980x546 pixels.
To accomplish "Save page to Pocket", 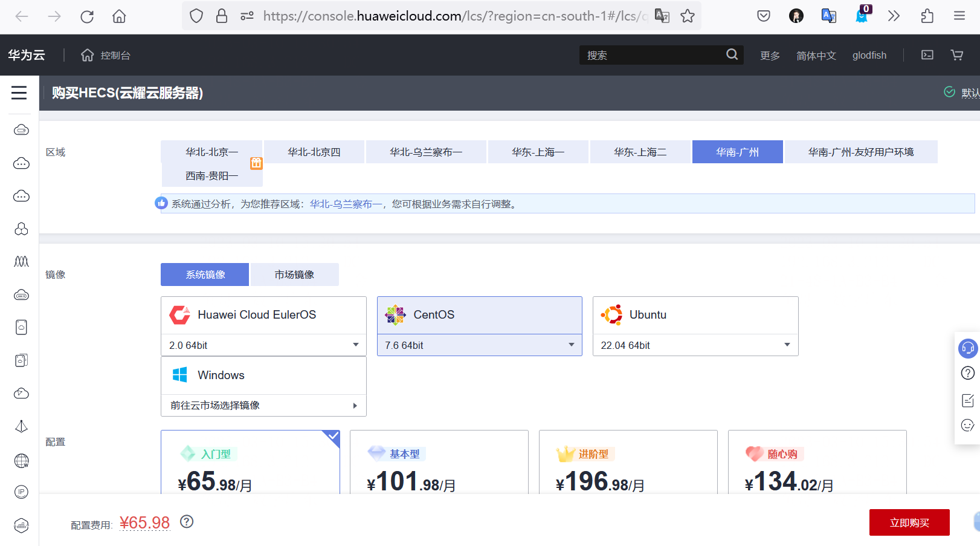I will tap(764, 16).
